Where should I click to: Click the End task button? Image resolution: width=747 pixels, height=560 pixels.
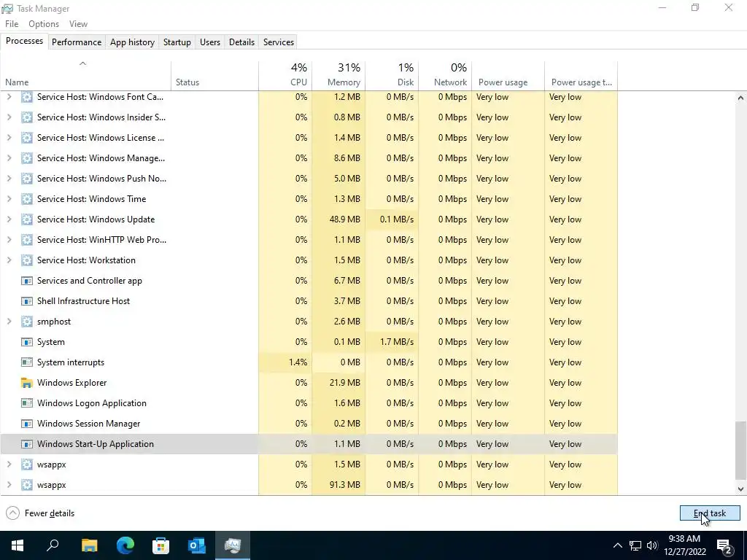(710, 513)
